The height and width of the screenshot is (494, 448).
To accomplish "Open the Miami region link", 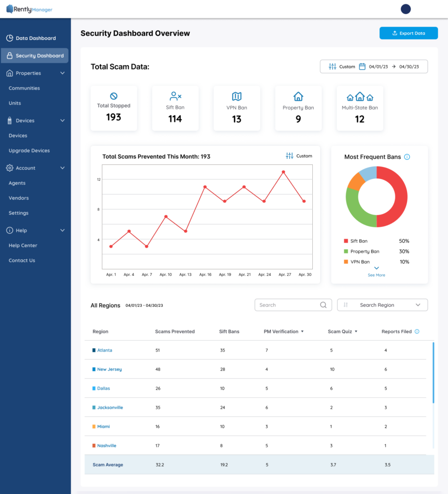I will pyautogui.click(x=103, y=426).
